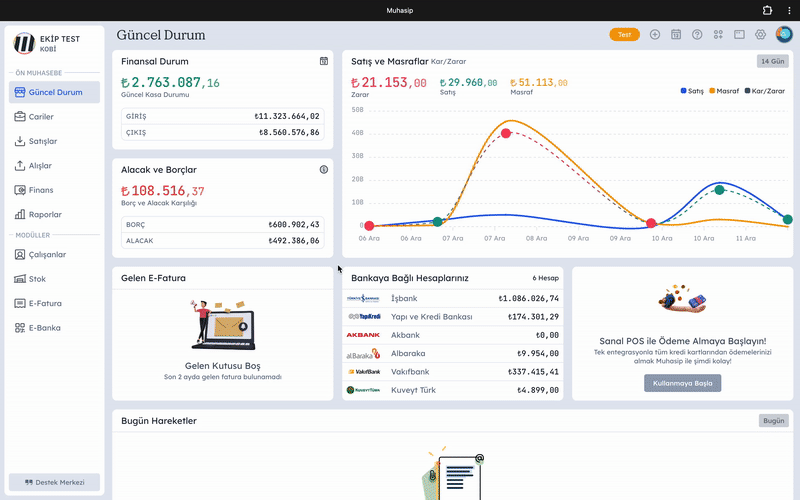This screenshot has width=800, height=500.
Task: Open the apps grid icon in the header
Action: pyautogui.click(x=718, y=34)
